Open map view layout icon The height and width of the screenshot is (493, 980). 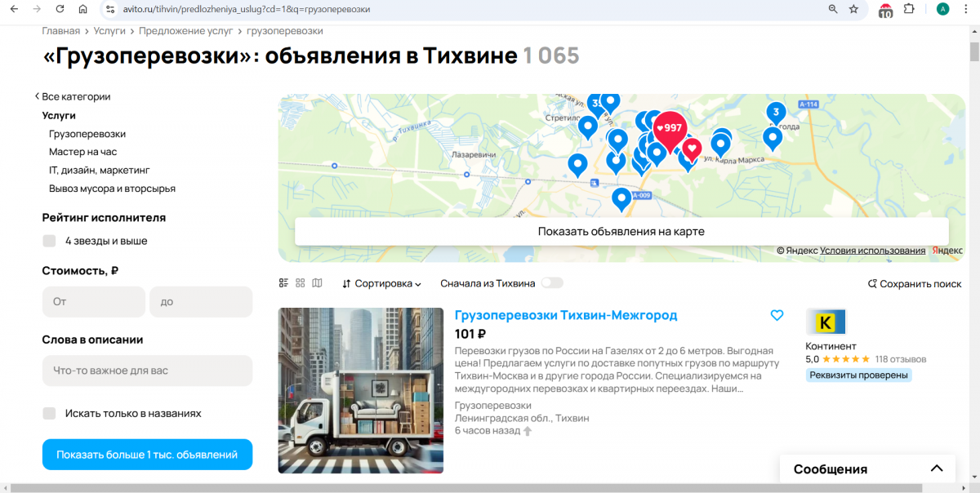click(x=318, y=283)
